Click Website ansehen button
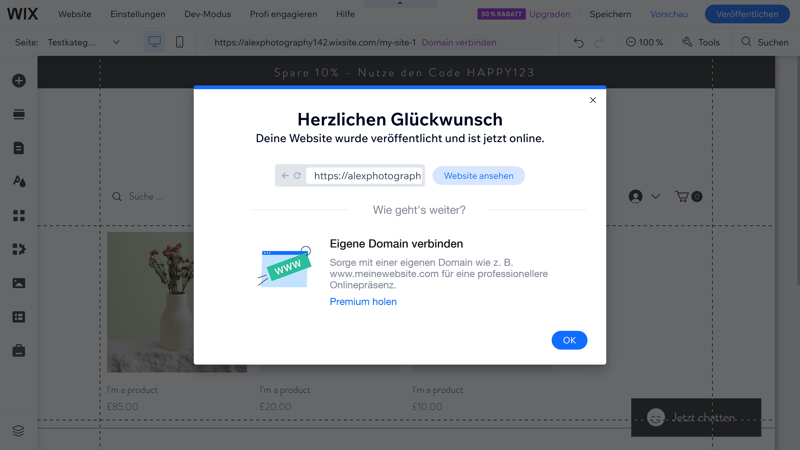This screenshot has height=450, width=800. tap(479, 176)
